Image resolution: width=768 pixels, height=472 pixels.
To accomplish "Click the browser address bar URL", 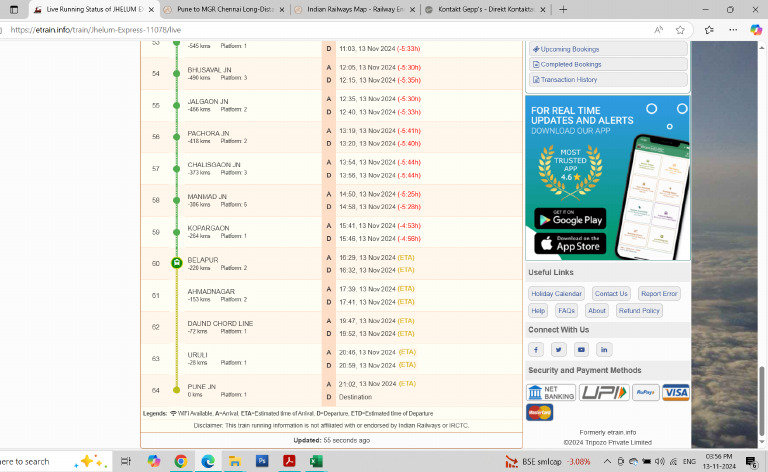I will (96, 30).
